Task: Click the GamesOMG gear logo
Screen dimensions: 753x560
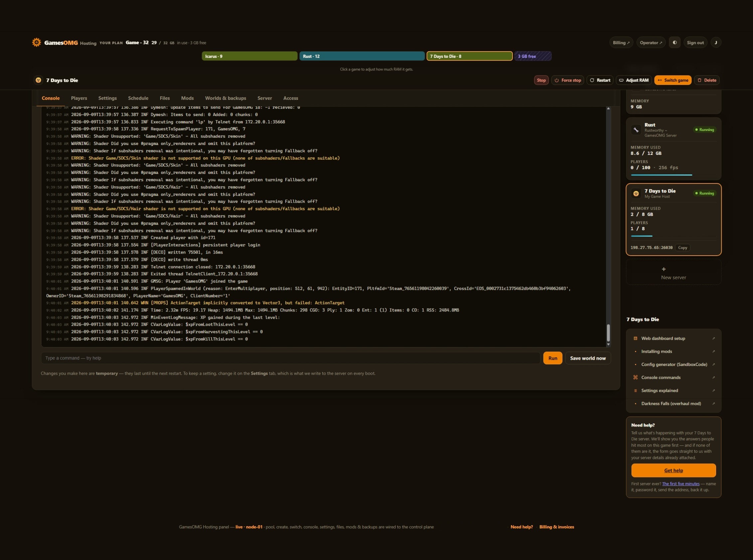Action: pos(36,42)
